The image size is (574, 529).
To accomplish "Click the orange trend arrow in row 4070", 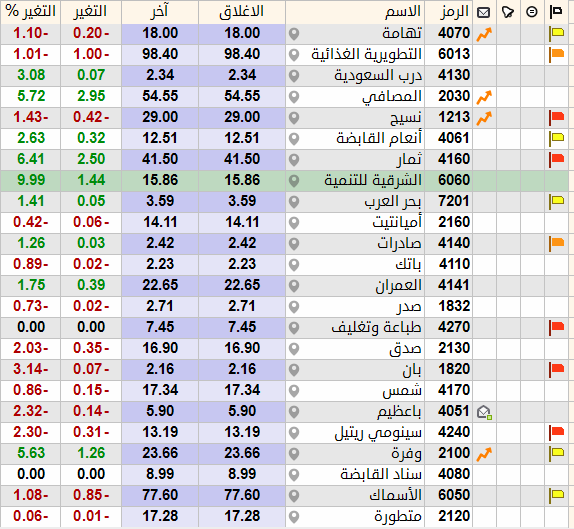I will [484, 34].
